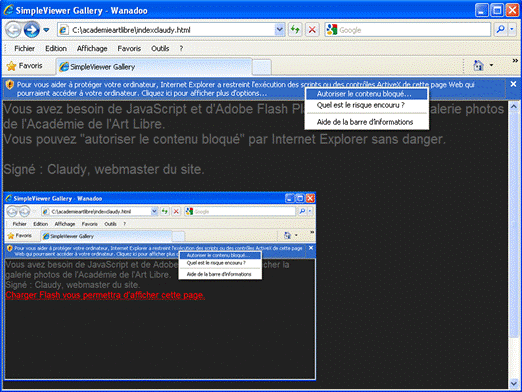Screen dimensions: 522x392
Task: Choose Aide de la barre d'informations
Action: point(366,122)
